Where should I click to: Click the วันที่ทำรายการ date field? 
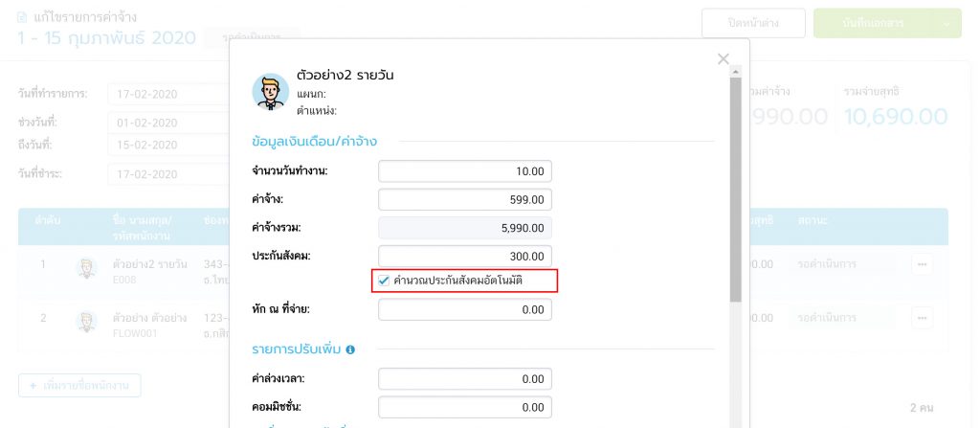click(168, 95)
